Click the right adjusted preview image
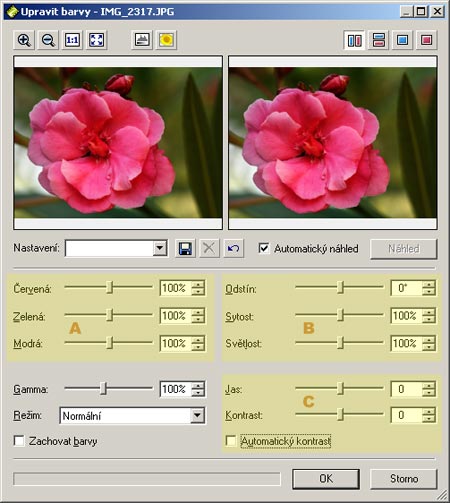450x503 pixels. click(x=333, y=143)
